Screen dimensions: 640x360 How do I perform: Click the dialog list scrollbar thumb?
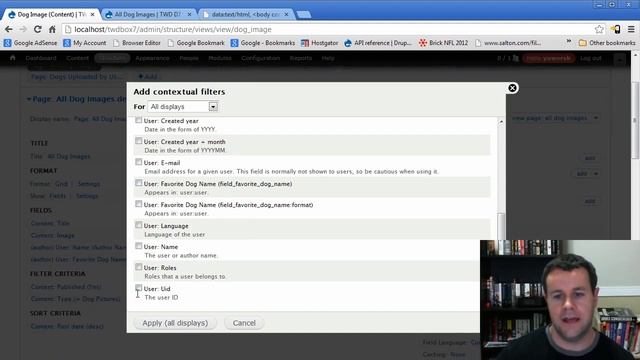(501, 226)
